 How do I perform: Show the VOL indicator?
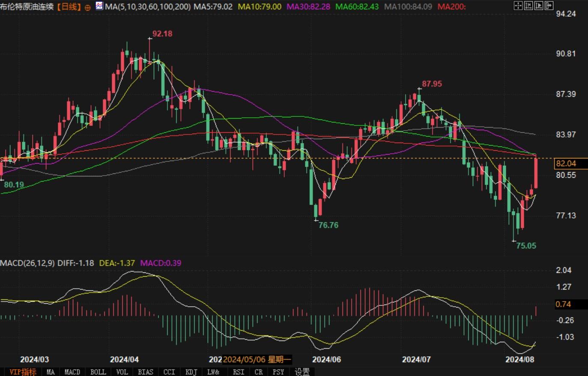pos(122,372)
